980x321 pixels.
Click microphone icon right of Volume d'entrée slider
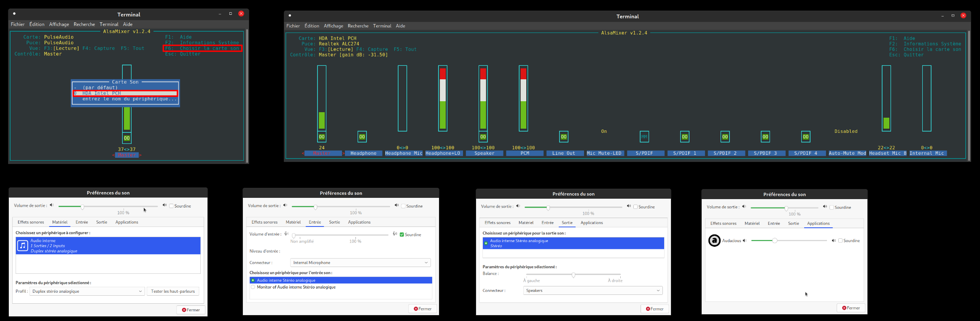click(x=395, y=234)
